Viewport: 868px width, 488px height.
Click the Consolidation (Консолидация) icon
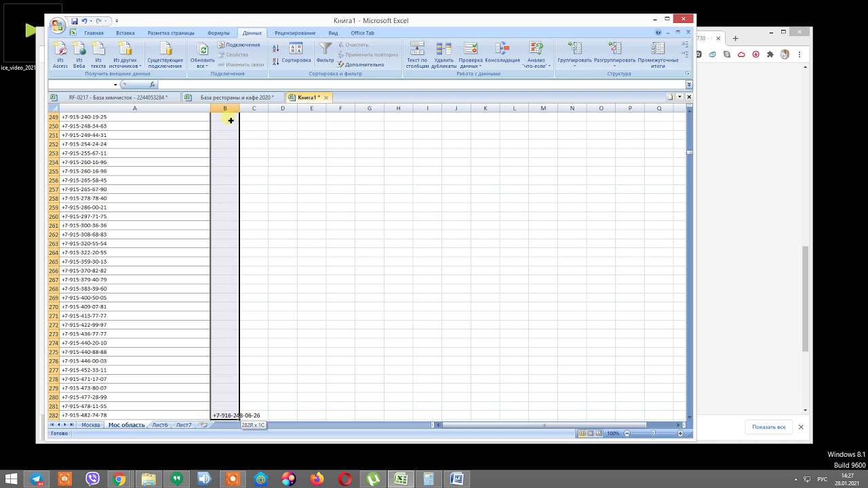[x=502, y=53]
